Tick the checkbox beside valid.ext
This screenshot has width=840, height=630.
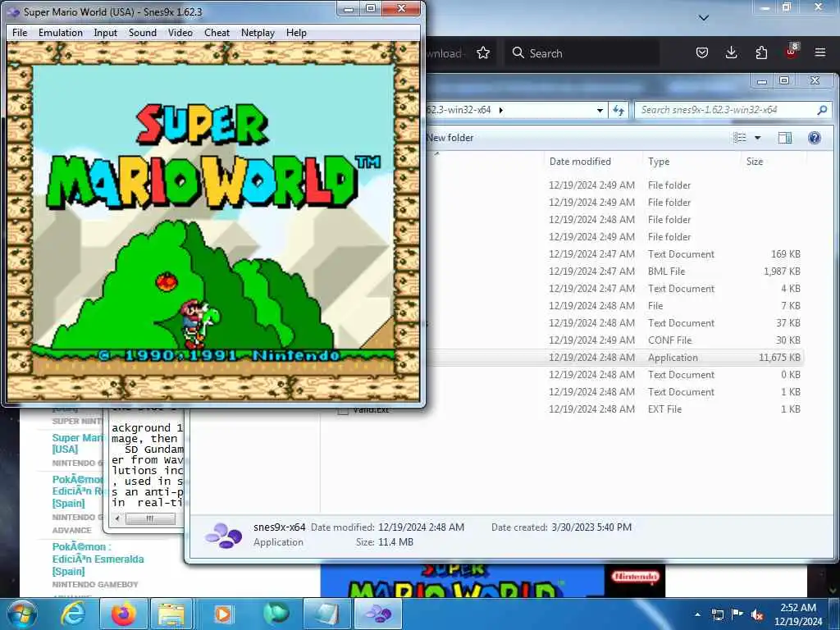point(343,412)
